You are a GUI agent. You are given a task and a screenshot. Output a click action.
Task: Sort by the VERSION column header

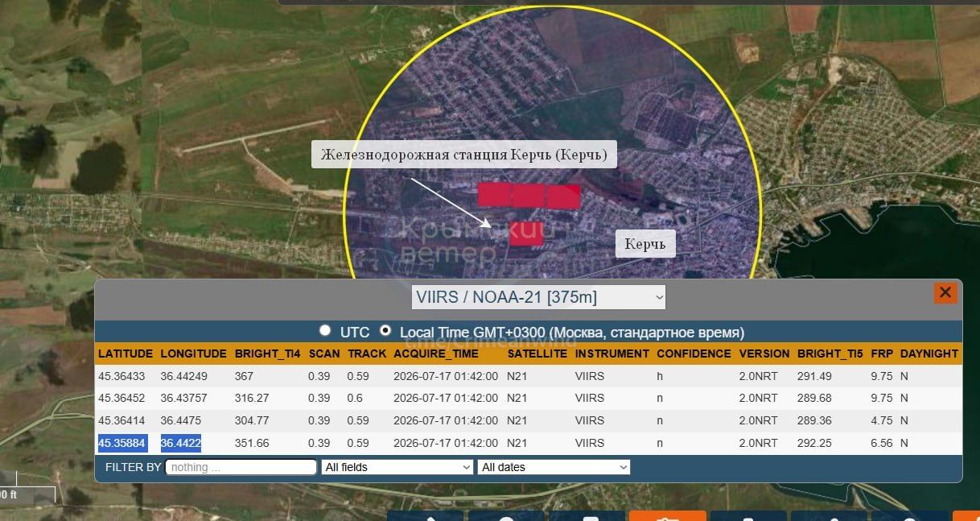pyautogui.click(x=764, y=354)
